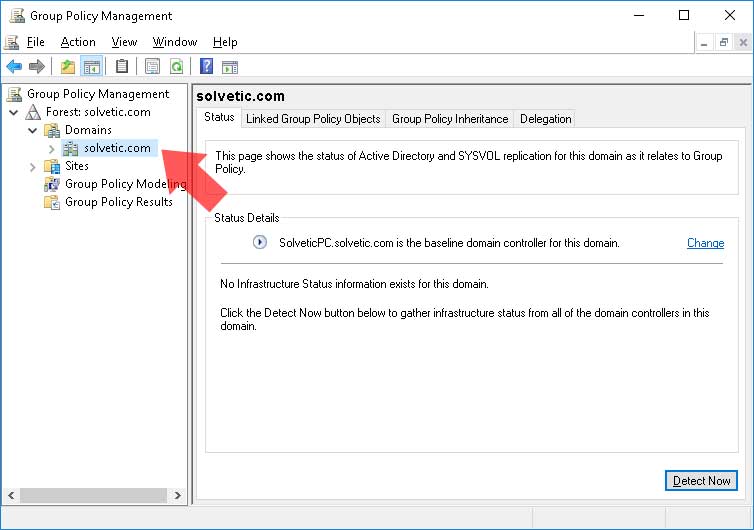
Task: Expand the solvetic.com domain node
Action: (x=51, y=149)
